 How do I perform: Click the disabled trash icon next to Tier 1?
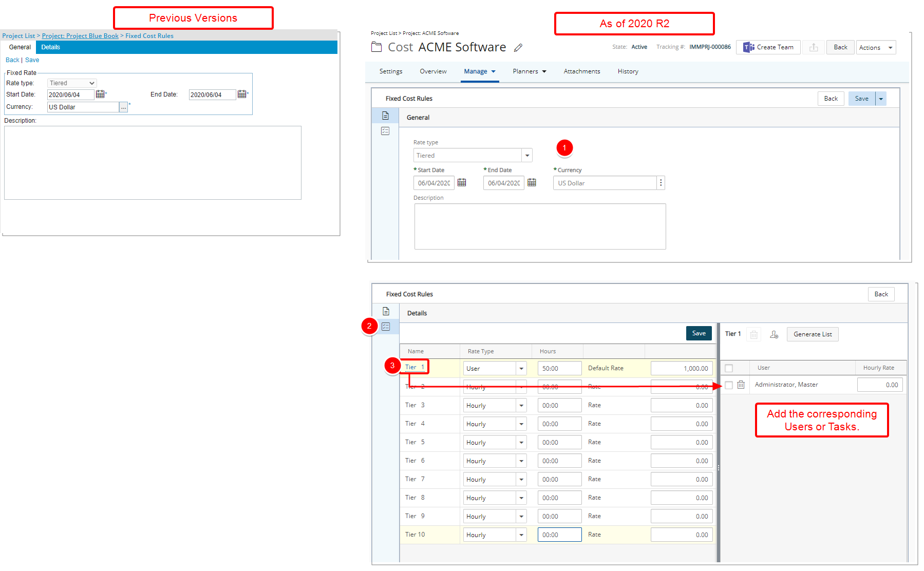coord(753,334)
